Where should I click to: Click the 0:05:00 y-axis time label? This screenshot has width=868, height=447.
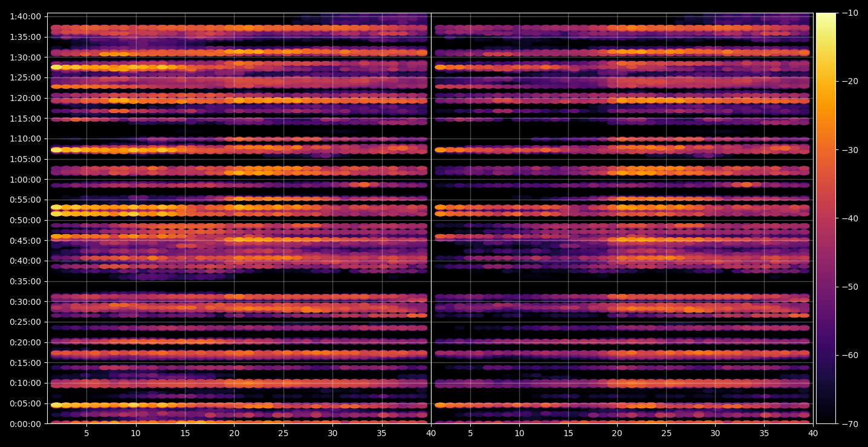(x=25, y=403)
